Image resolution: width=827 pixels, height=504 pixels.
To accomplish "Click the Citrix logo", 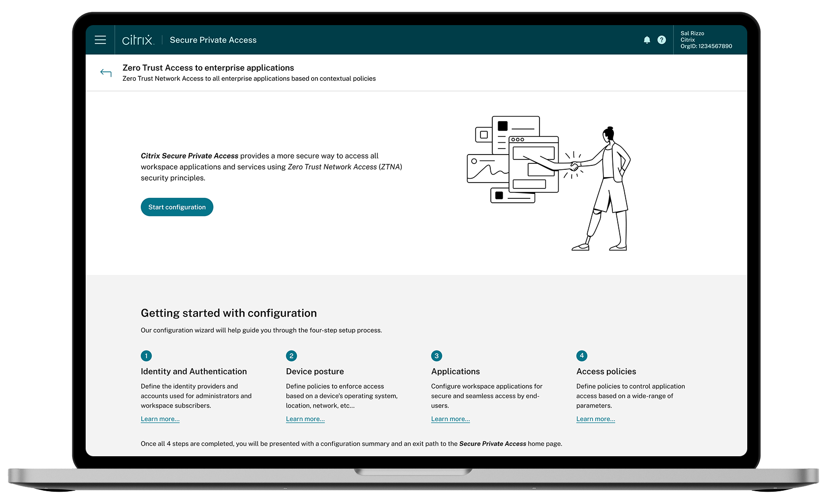I will pos(138,40).
